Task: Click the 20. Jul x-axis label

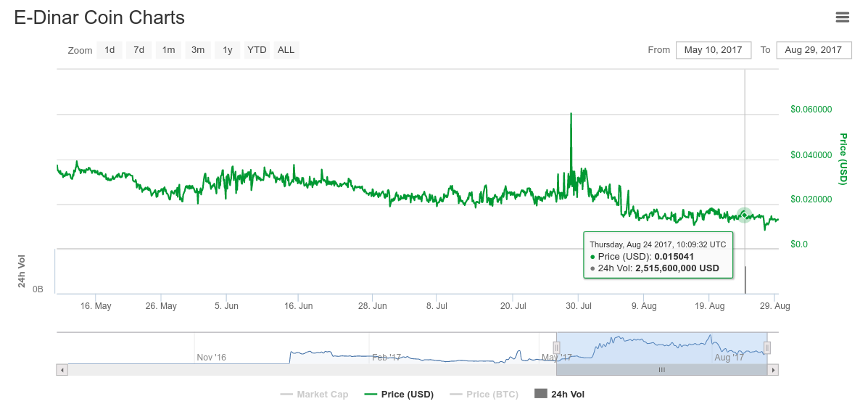Action: coord(513,306)
